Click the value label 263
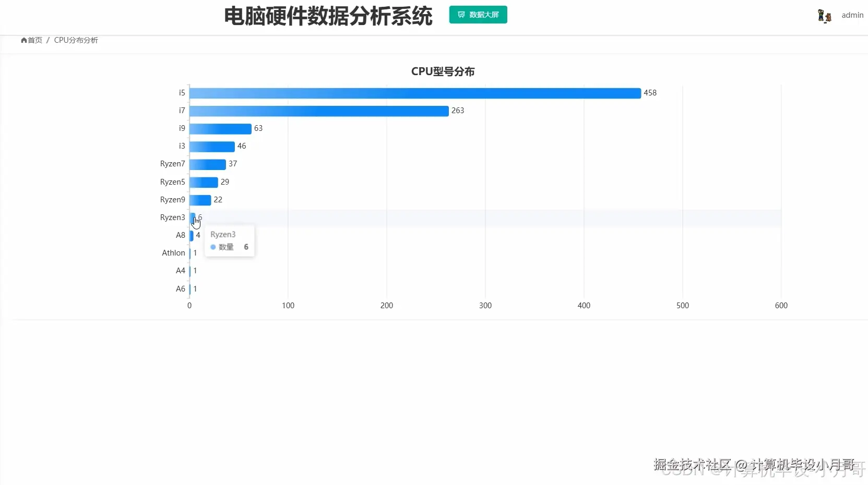Screen dimensions: 868x485 [x=458, y=111]
